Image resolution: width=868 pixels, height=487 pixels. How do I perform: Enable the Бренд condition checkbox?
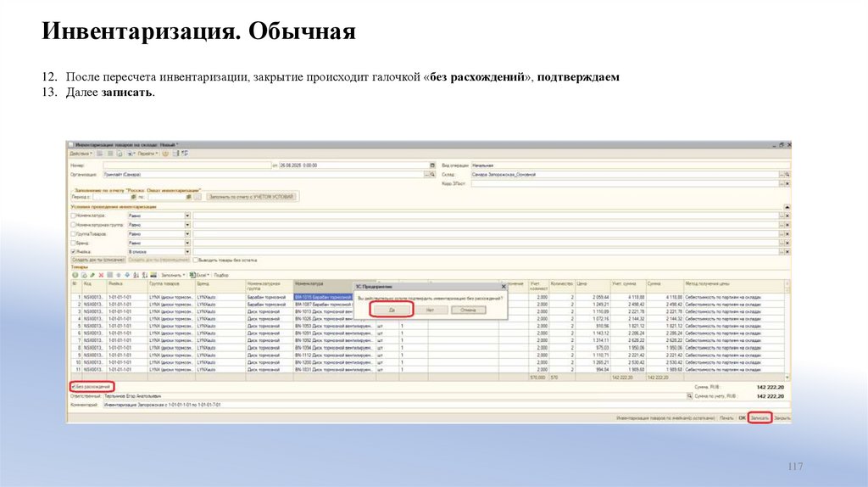pos(73,243)
